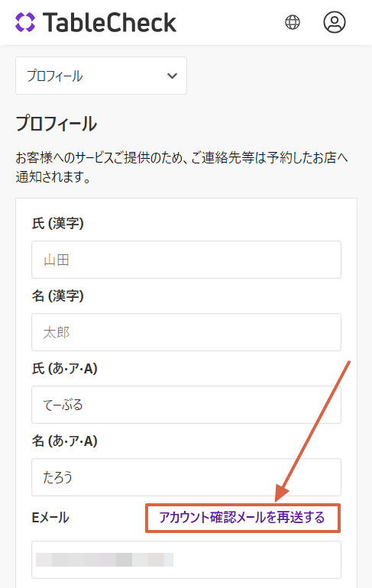The height and width of the screenshot is (588, 372).
Task: Click the 名 (漢字) field showing 太郎
Action: coord(186,332)
